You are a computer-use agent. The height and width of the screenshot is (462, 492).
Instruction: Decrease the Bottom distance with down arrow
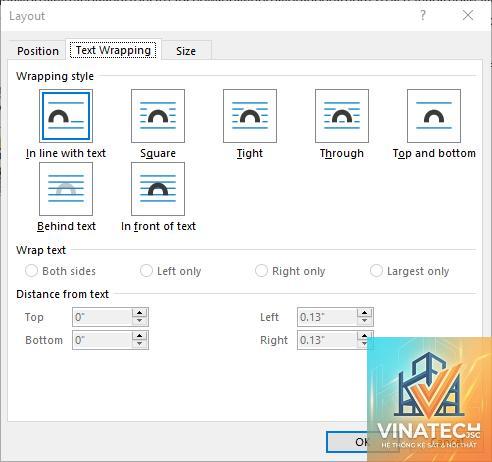coord(140,344)
